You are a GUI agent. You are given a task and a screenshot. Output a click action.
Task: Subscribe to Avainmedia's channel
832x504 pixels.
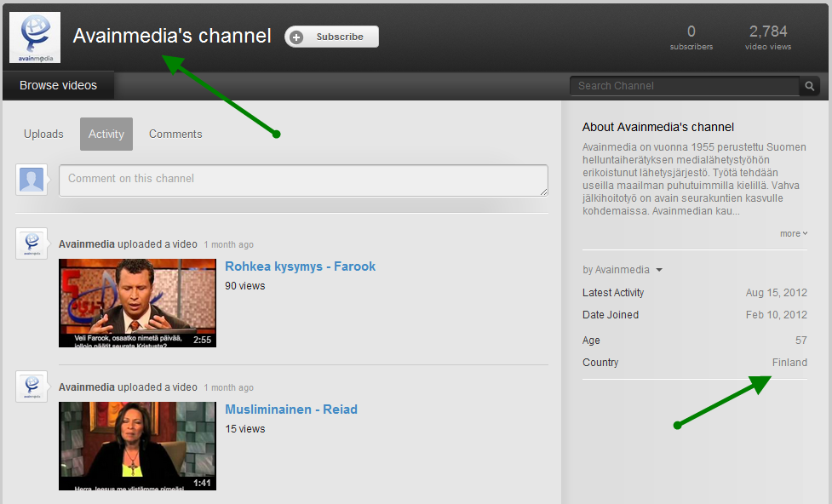click(331, 37)
